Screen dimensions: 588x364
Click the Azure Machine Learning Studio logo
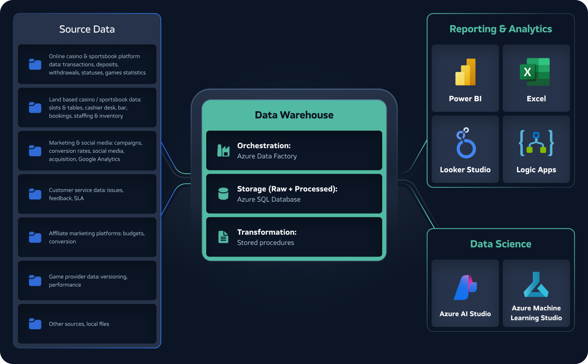tap(536, 285)
